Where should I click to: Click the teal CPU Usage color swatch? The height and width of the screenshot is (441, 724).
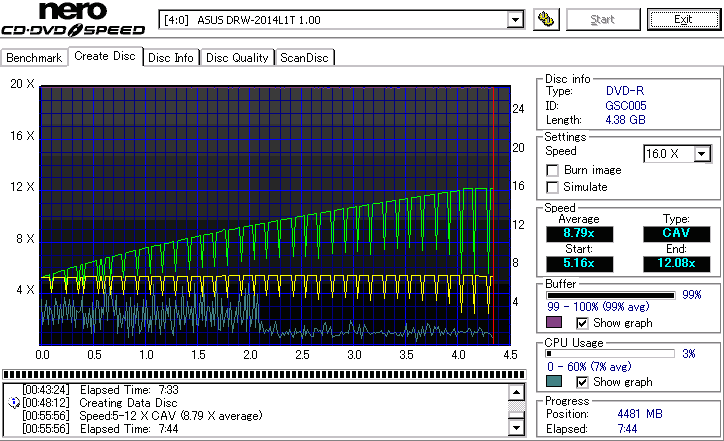(x=555, y=382)
